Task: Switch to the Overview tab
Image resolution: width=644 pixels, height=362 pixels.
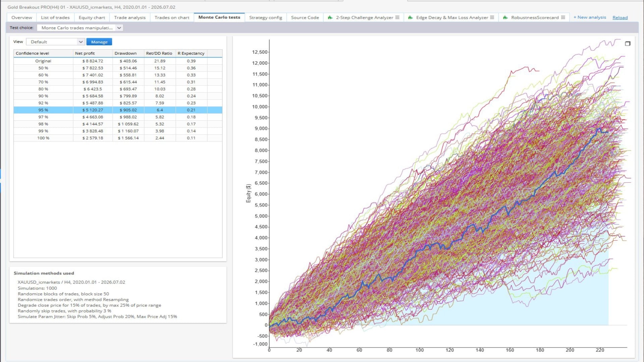Action: pyautogui.click(x=22, y=17)
